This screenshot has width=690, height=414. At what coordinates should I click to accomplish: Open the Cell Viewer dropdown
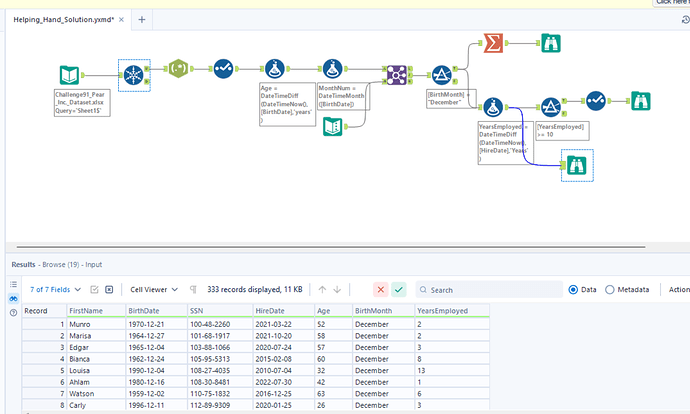159,289
